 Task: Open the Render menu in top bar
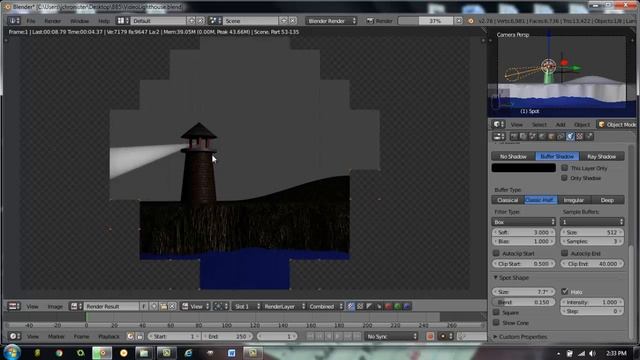(53, 20)
